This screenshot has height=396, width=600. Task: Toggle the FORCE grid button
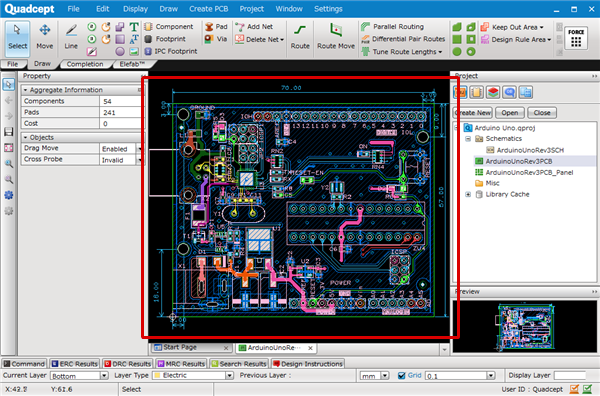[576, 38]
